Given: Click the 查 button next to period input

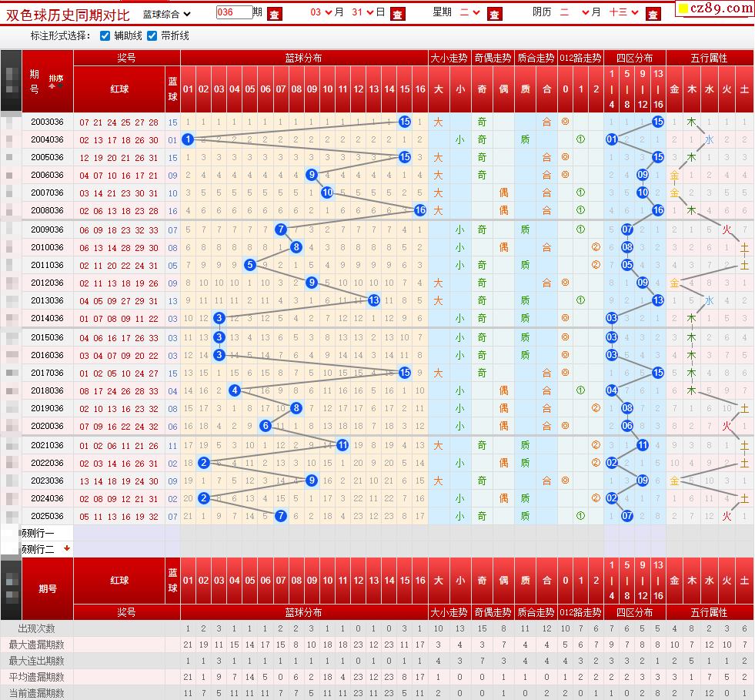Looking at the screenshot, I should click(x=274, y=13).
